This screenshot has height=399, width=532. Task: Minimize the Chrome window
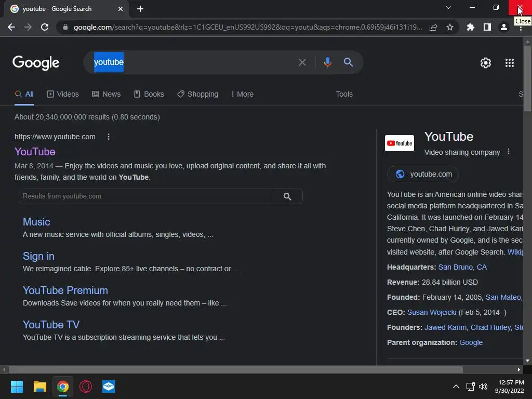click(x=472, y=7)
